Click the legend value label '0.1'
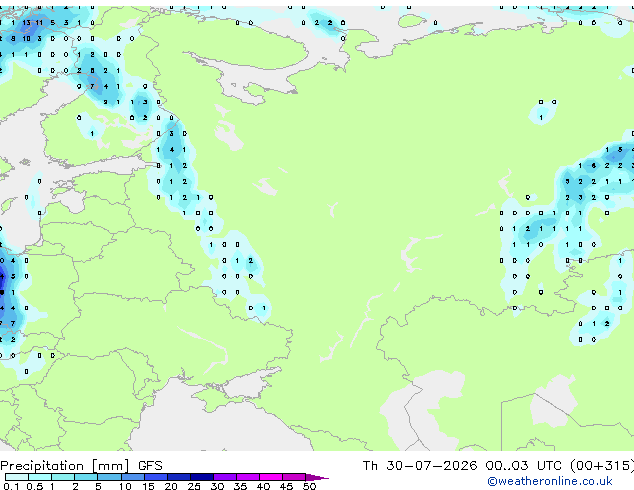 (11, 486)
